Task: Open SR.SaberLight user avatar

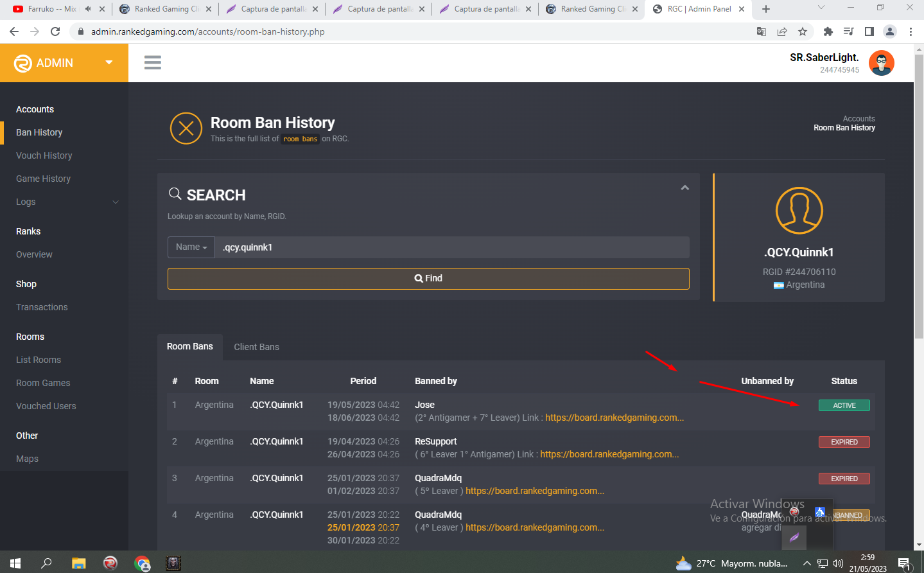Action: point(881,63)
